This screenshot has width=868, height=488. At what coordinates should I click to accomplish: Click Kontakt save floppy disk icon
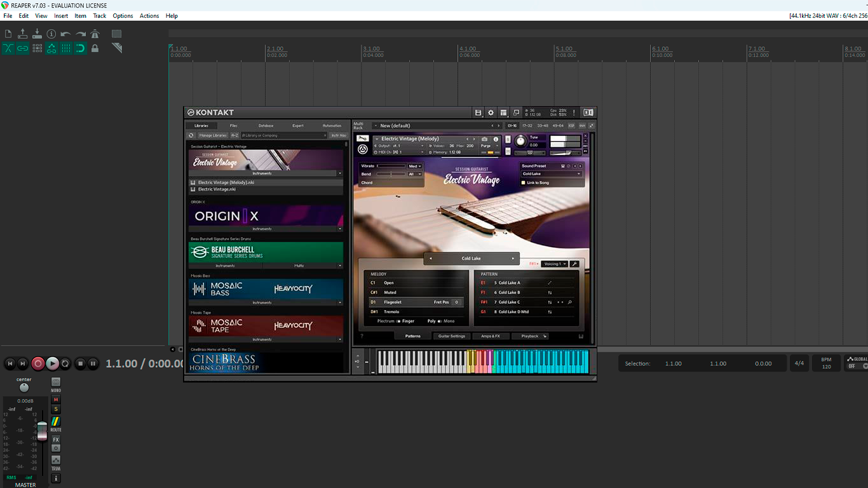478,112
